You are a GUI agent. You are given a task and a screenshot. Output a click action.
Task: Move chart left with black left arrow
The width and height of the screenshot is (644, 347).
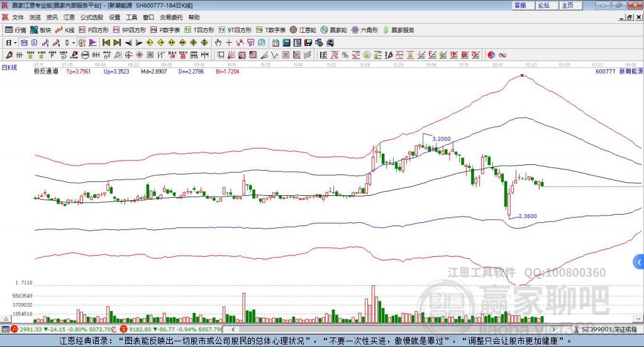(x=128, y=43)
